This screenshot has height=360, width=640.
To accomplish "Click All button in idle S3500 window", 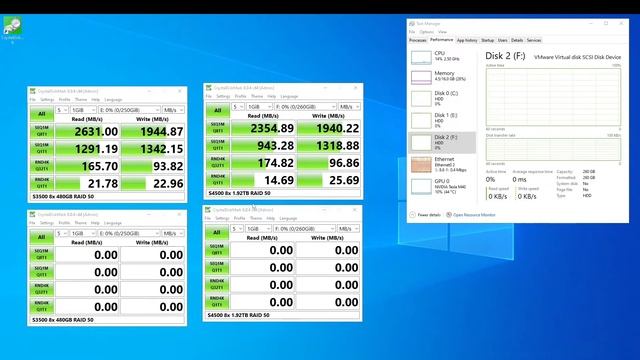I will [42, 237].
